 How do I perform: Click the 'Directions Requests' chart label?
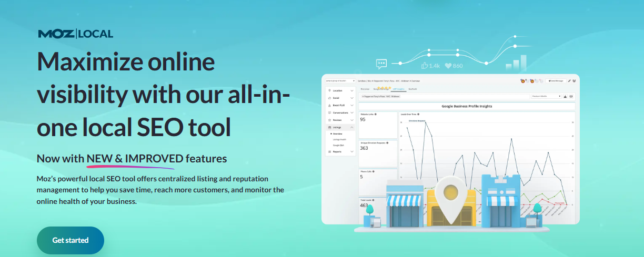click(x=417, y=120)
